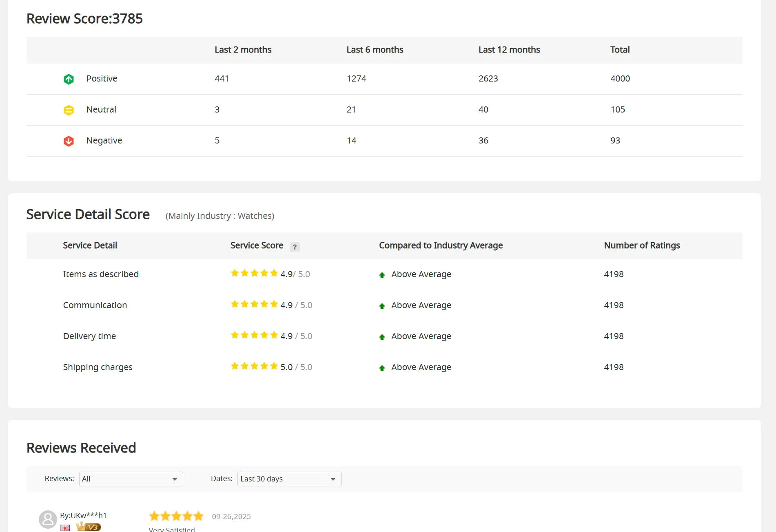Click the reviewer name UKw***h1
Screen dimensions: 776x532
pos(83,516)
